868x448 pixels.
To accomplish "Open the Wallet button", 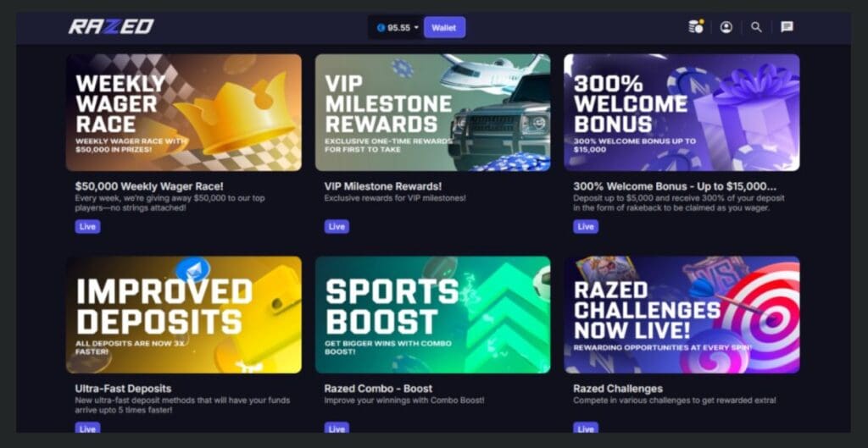I will click(444, 28).
